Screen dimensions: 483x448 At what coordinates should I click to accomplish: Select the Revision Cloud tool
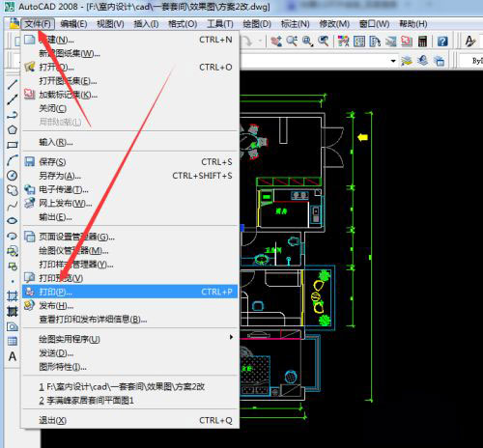tap(13, 190)
